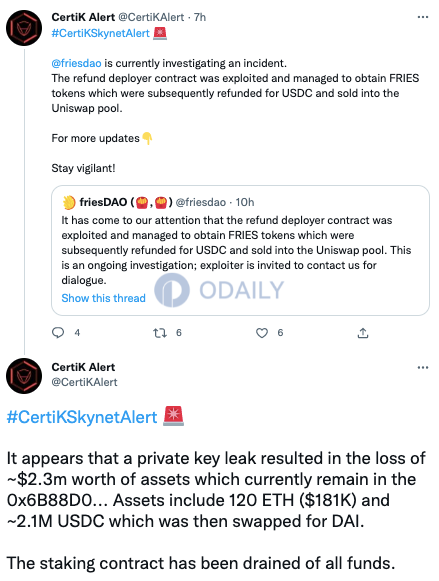Image resolution: width=439 pixels, height=581 pixels.
Task: Click the 7h timestamp on top tweet
Action: pos(200,17)
